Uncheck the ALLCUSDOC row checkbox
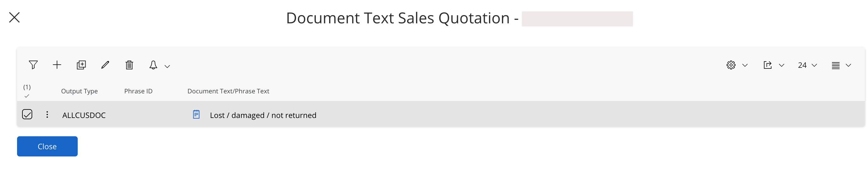 click(x=27, y=115)
